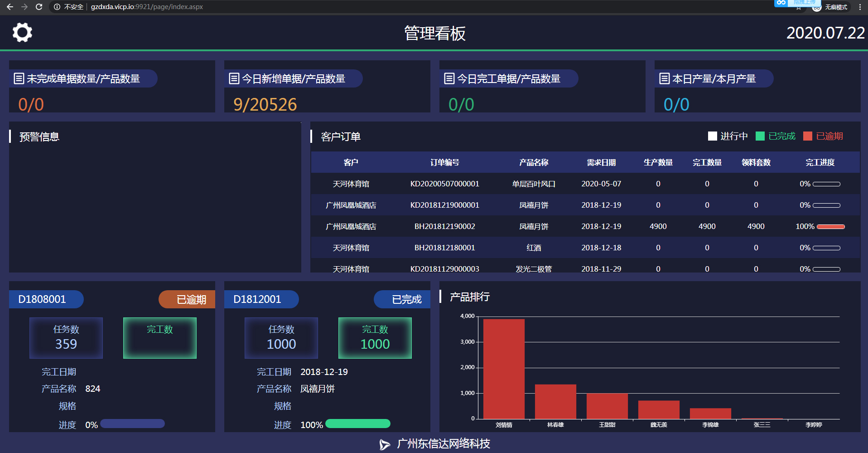Click the 100% green progress bar of D1812001

357,424
